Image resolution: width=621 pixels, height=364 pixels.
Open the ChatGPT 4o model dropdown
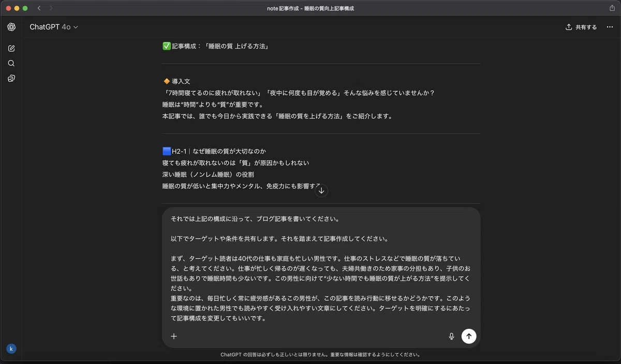[x=54, y=27]
